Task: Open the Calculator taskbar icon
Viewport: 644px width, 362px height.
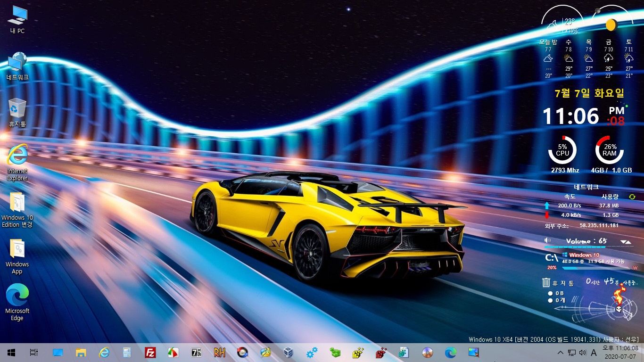Action: point(127,352)
